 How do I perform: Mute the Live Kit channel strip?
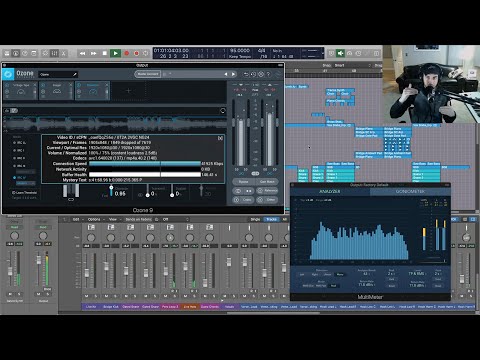tap(87, 296)
